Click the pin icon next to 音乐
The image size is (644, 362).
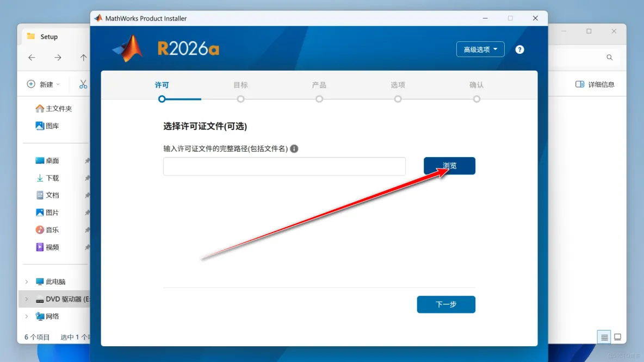87,230
